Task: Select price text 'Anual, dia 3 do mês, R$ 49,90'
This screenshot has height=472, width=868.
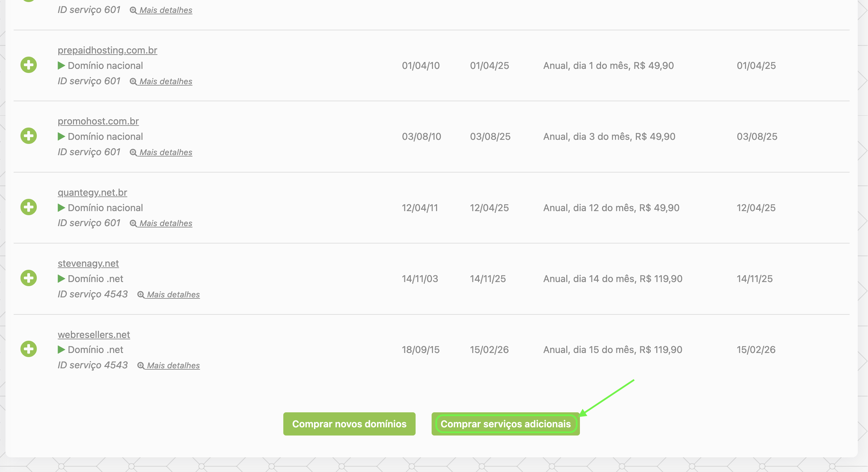Action: pyautogui.click(x=609, y=136)
